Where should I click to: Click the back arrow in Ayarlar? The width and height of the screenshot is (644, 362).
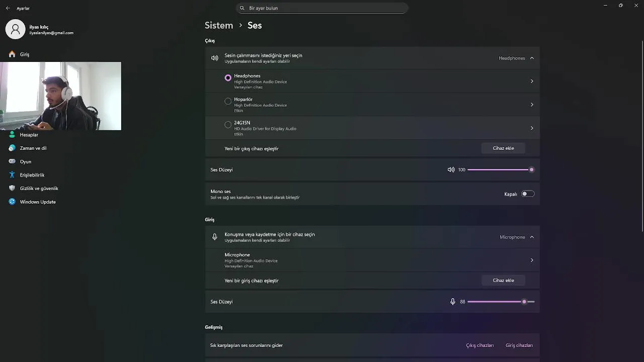(8, 8)
